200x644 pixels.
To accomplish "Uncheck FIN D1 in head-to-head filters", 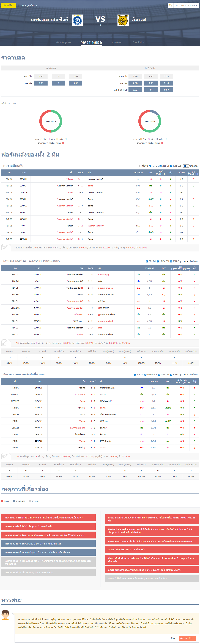I will (x=150, y=166).
